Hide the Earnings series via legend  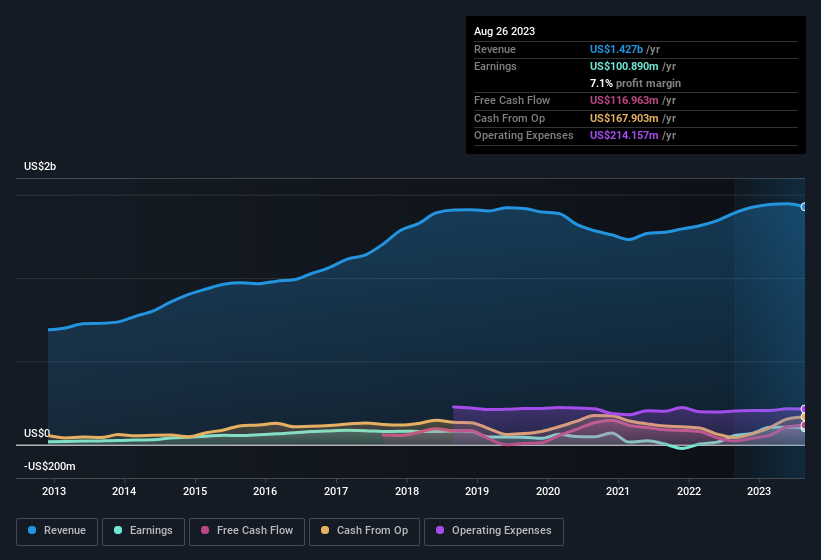click(x=142, y=531)
